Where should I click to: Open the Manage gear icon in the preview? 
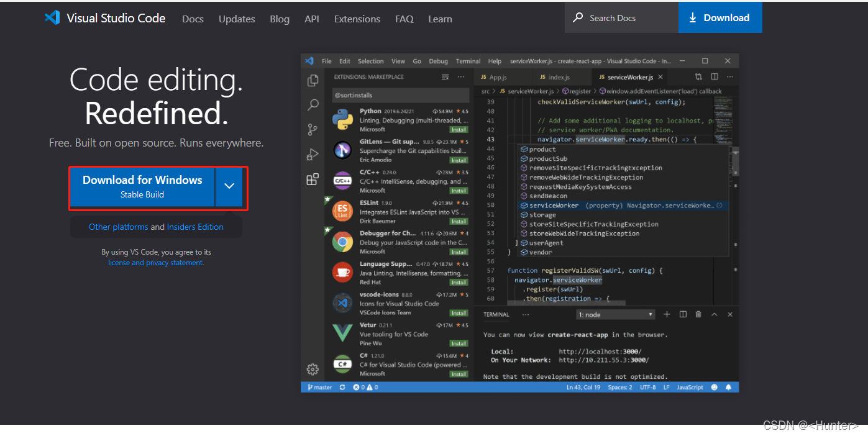(313, 370)
